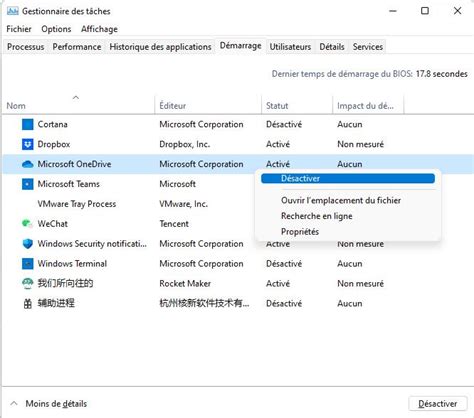Open the Fichier menu
This screenshot has width=474, height=418.
point(19,29)
